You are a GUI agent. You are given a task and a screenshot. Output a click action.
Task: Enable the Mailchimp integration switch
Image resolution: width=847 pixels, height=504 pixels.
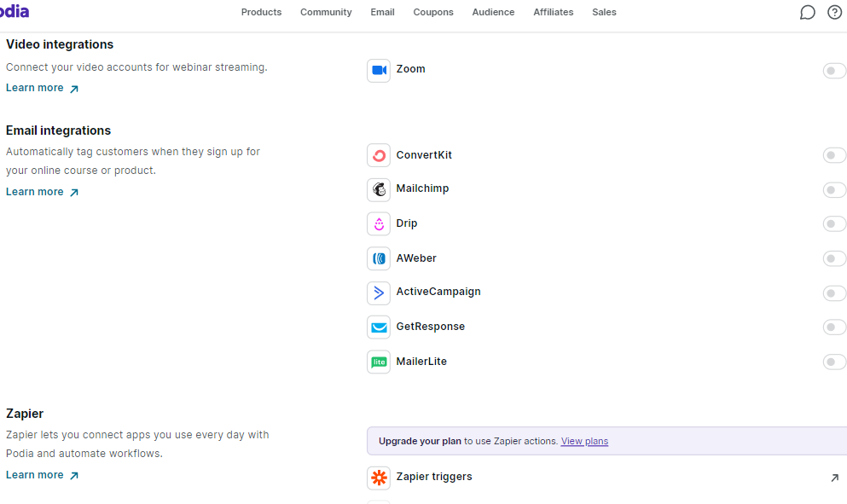[x=834, y=190]
